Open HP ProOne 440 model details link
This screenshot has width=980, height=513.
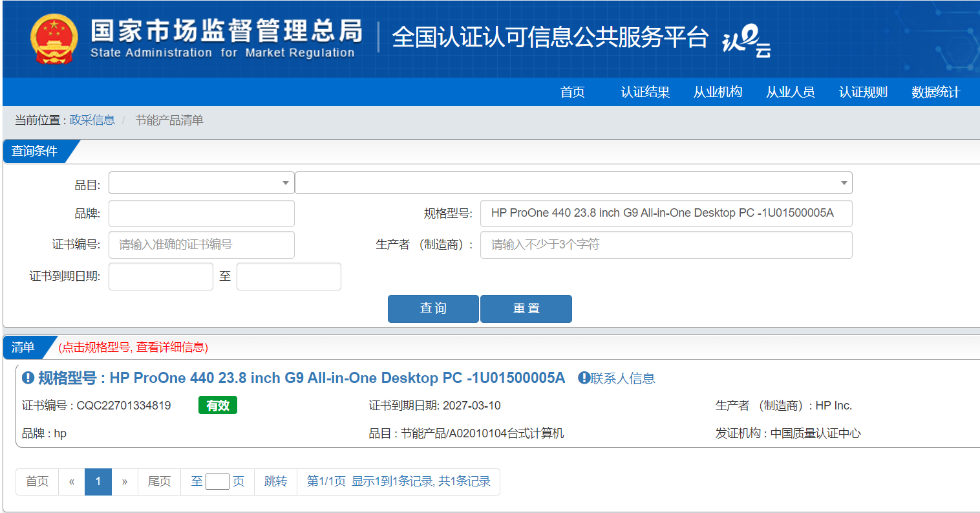pyautogui.click(x=301, y=378)
